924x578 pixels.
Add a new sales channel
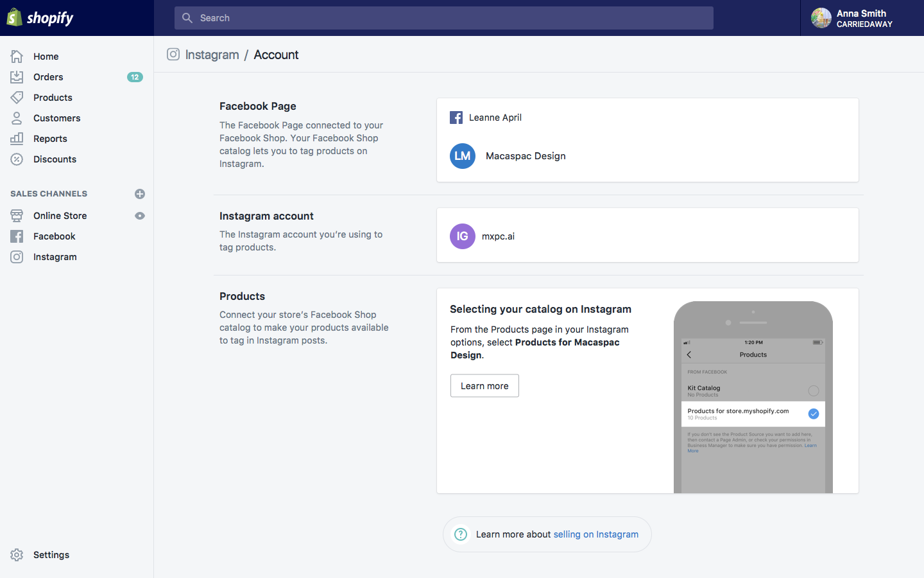tap(140, 194)
